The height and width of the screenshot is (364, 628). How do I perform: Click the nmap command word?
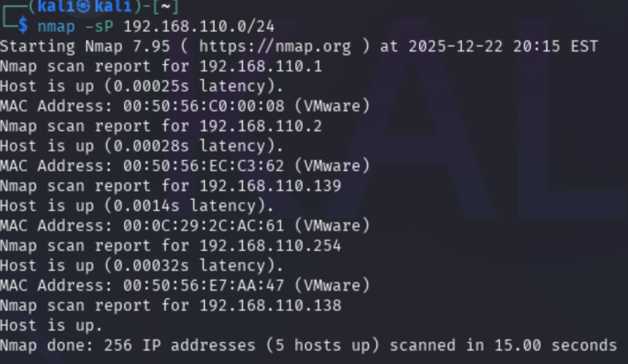[x=57, y=26]
